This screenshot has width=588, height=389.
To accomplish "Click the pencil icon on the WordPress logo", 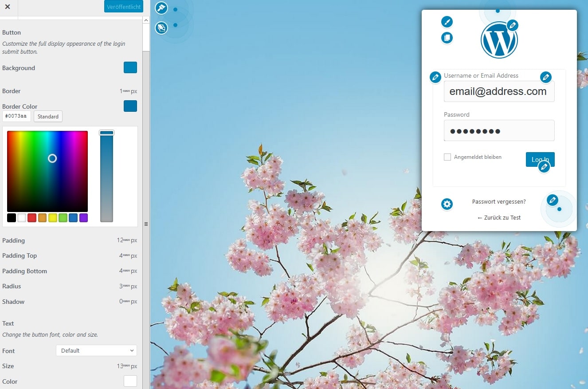I will [x=512, y=25].
